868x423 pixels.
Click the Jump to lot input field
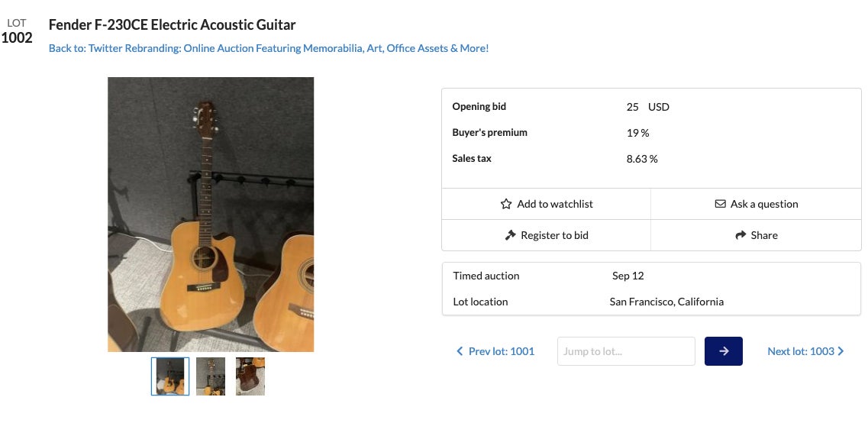(x=626, y=351)
